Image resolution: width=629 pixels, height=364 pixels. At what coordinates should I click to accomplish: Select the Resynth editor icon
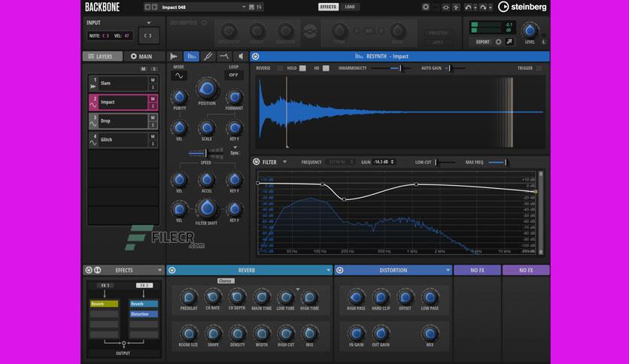tap(191, 56)
